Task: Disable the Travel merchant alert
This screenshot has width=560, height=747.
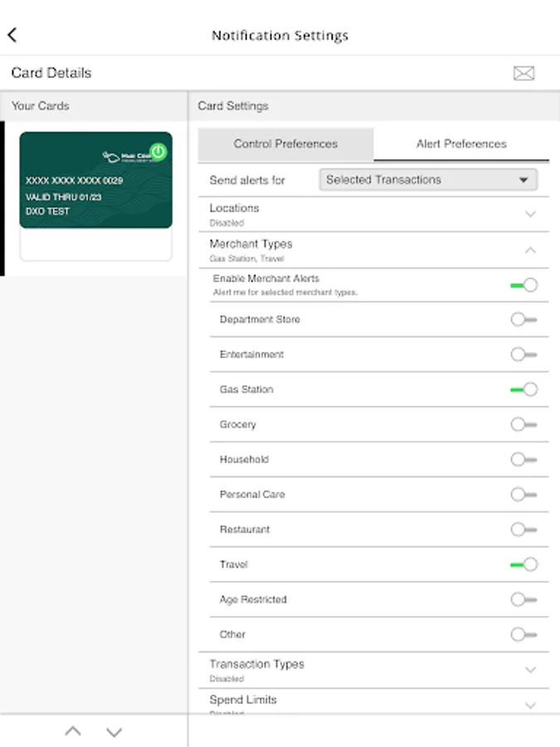Action: 523,564
